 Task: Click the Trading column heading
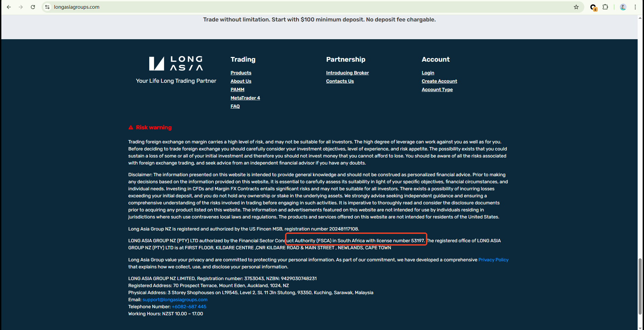click(x=243, y=59)
